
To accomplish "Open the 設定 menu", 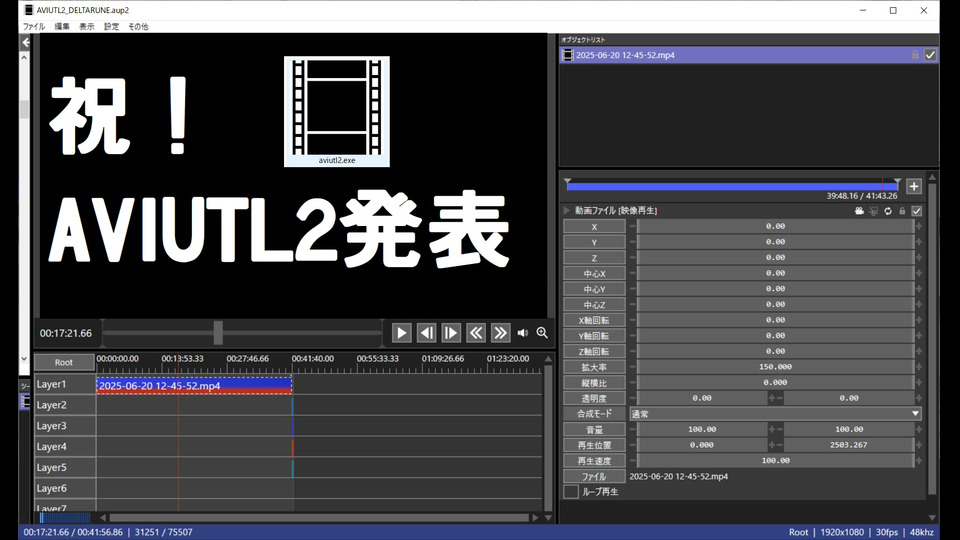I will coord(111,26).
